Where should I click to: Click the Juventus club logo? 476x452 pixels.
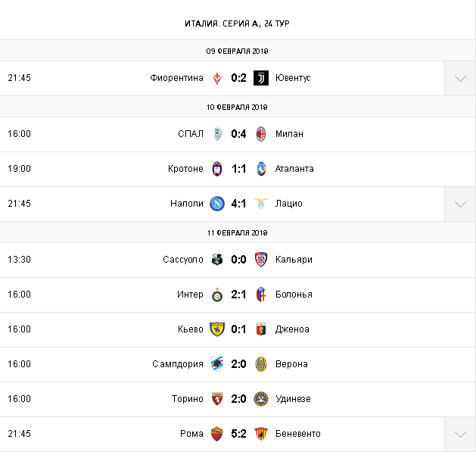pos(261,78)
